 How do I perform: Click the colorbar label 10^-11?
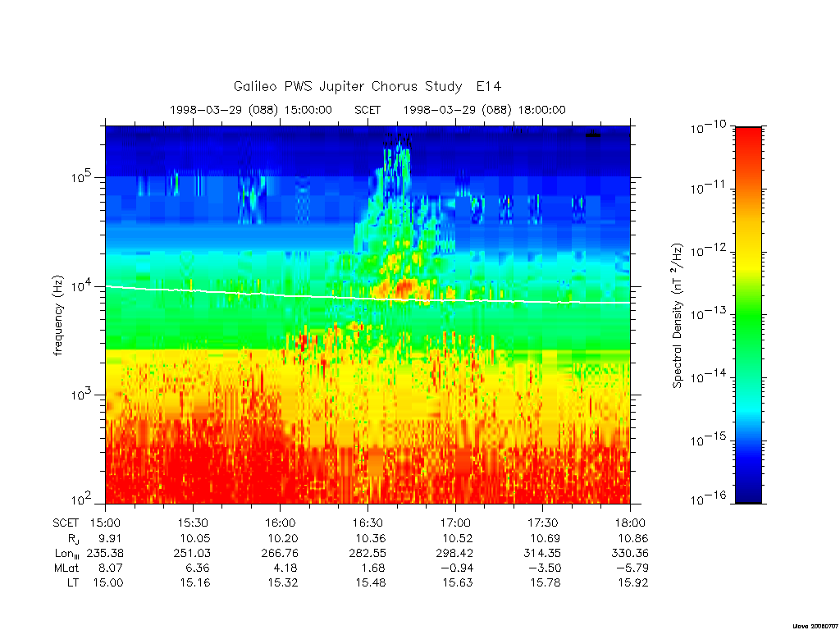(x=708, y=188)
